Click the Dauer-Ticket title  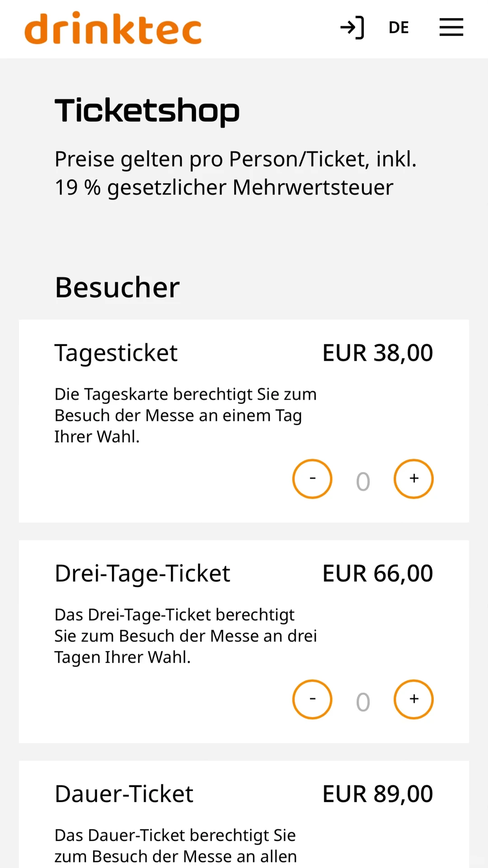coord(124,794)
